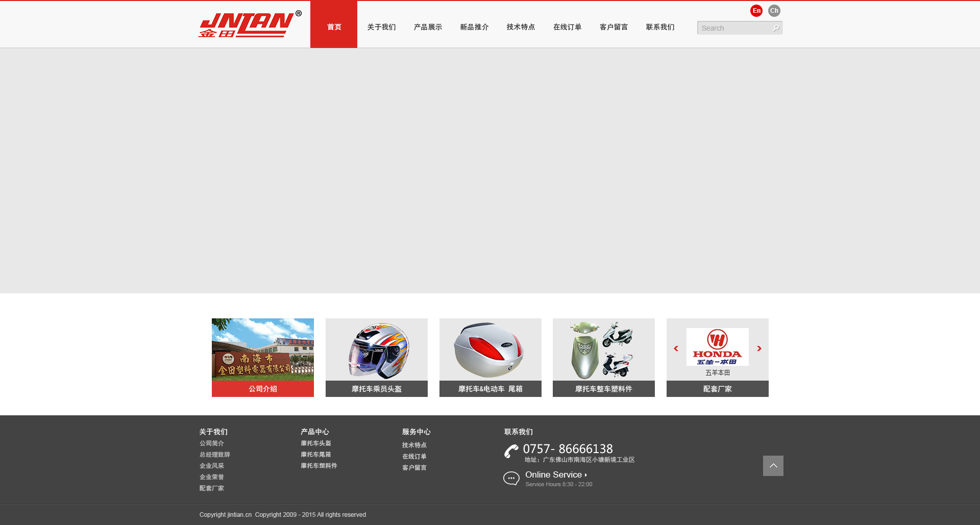The height and width of the screenshot is (525, 980).
Task: Click the Honda 五羊本田 logo
Action: (x=717, y=347)
